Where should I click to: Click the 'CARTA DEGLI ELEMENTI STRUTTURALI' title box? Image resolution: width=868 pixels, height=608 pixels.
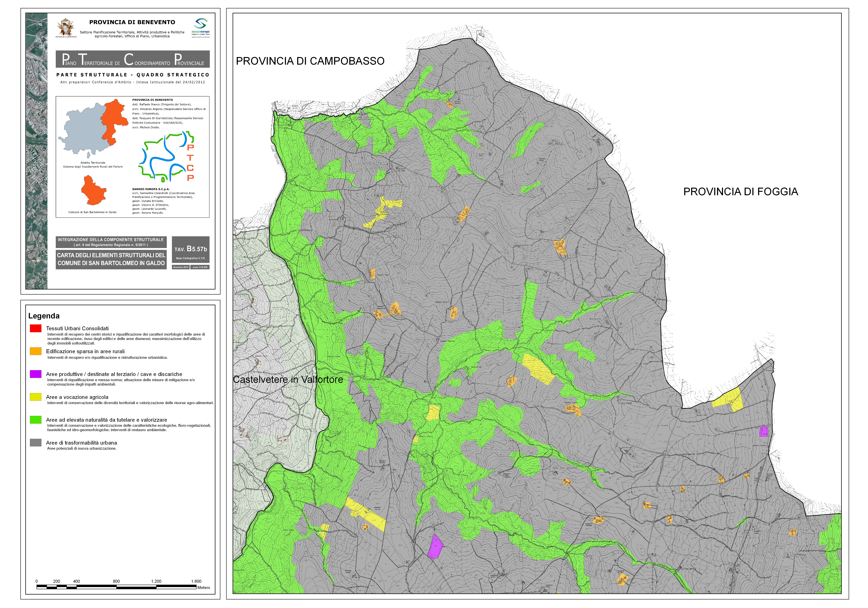click(x=111, y=260)
